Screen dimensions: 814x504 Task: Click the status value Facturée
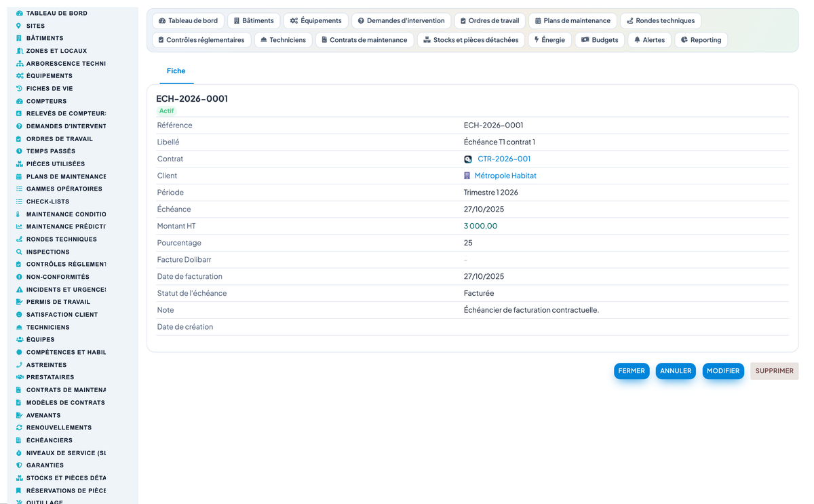click(x=479, y=294)
